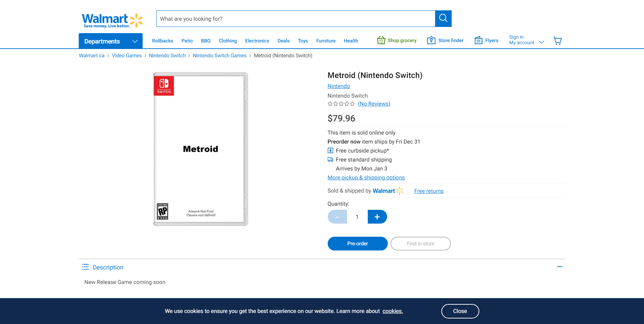Viewport: 644px width, 324px height.
Task: Open the shopping cart icon
Action: click(558, 41)
